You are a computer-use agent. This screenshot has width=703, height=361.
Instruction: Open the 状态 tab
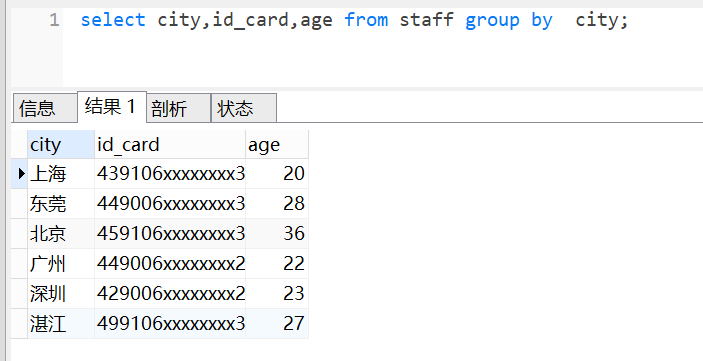coord(243,108)
